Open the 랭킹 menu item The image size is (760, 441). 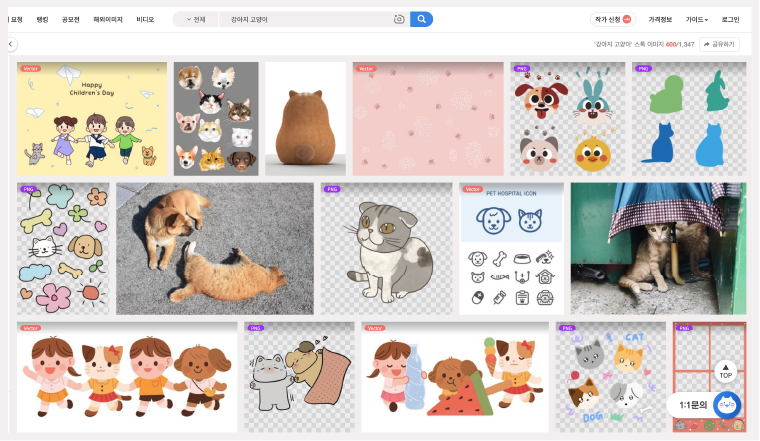point(42,19)
